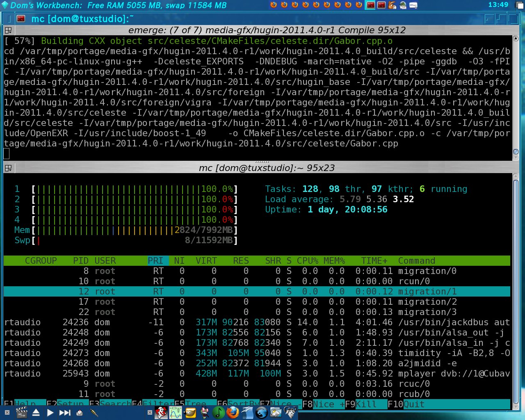Open Firefox from the bottom dock
Image resolution: width=525 pixels, height=420 pixels.
233,412
